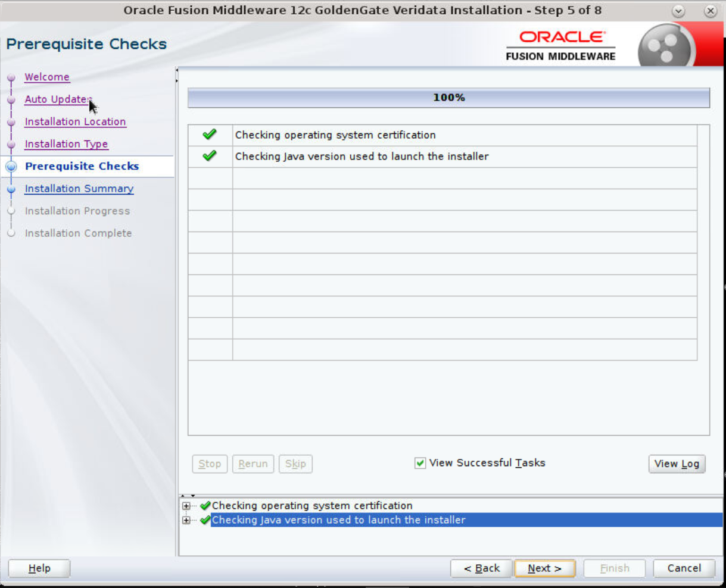Click the green tree check icon for Java version
726x588 pixels.
coord(205,520)
